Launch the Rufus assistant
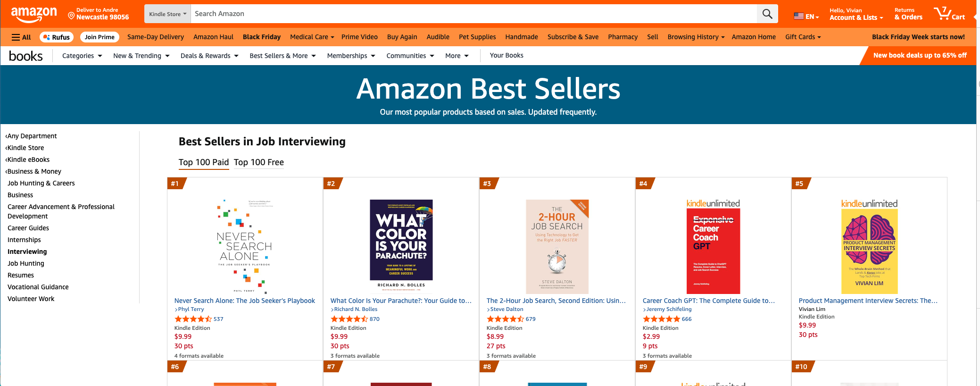This screenshot has width=980, height=386. point(57,37)
